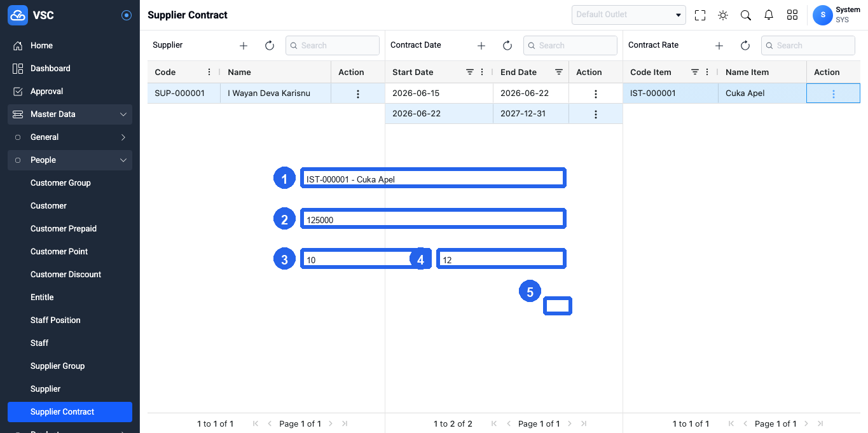Screen dimensions: 868x433
Task: Collapse the Master Data section
Action: [70, 114]
